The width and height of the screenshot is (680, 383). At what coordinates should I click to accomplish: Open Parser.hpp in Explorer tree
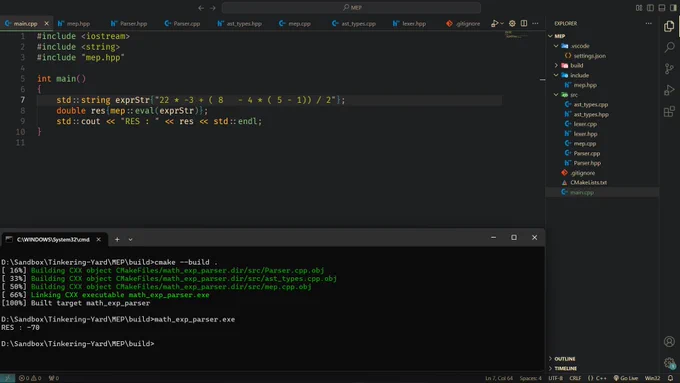pyautogui.click(x=587, y=163)
